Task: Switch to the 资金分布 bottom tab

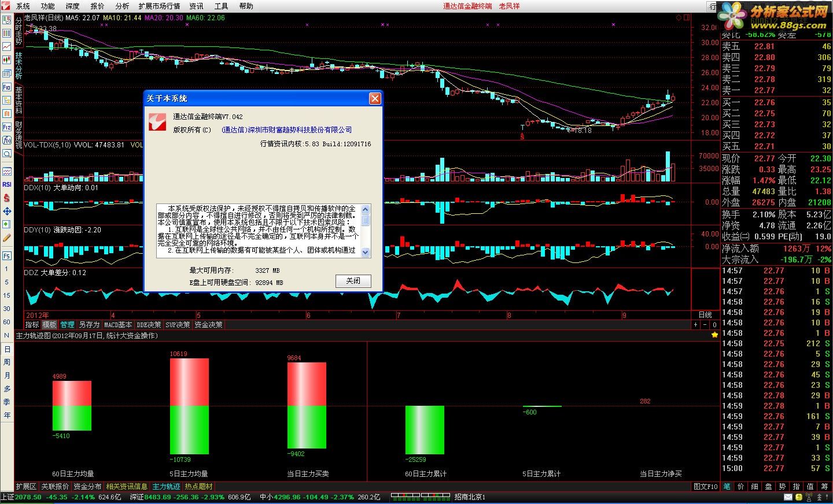Action: 87,487
